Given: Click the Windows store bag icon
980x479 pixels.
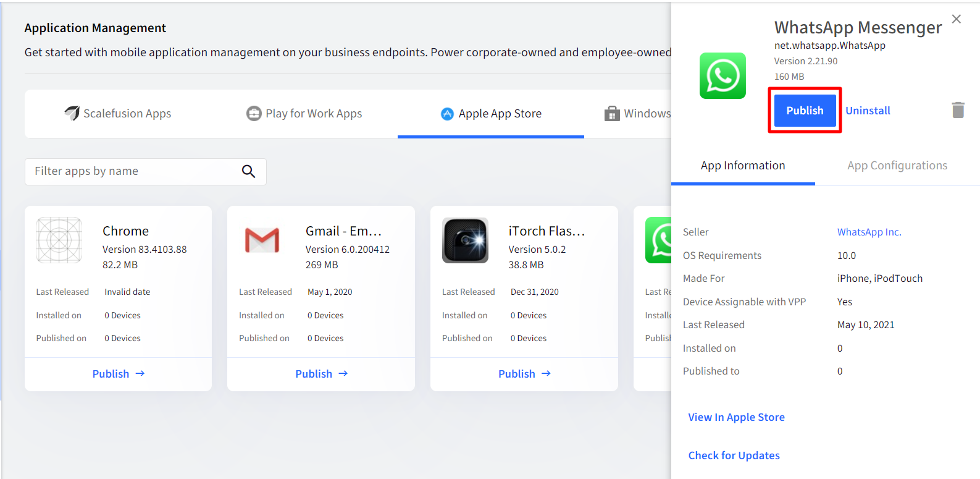Looking at the screenshot, I should (612, 113).
